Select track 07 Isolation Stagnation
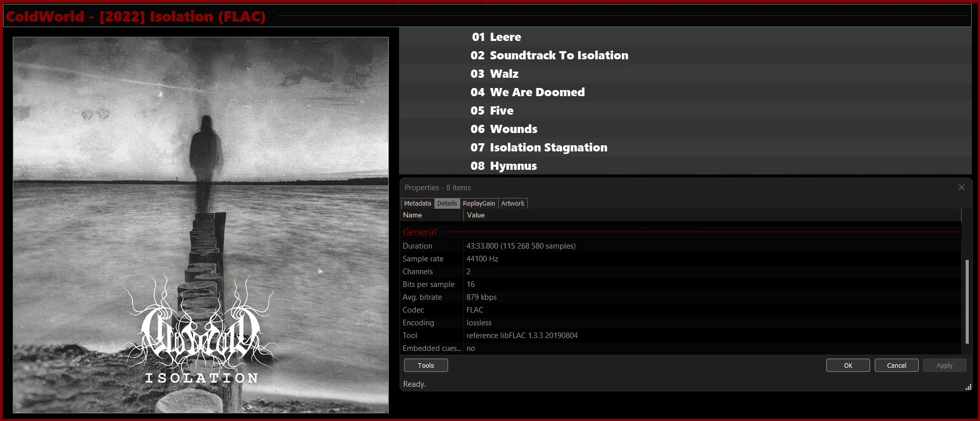 (x=685, y=147)
